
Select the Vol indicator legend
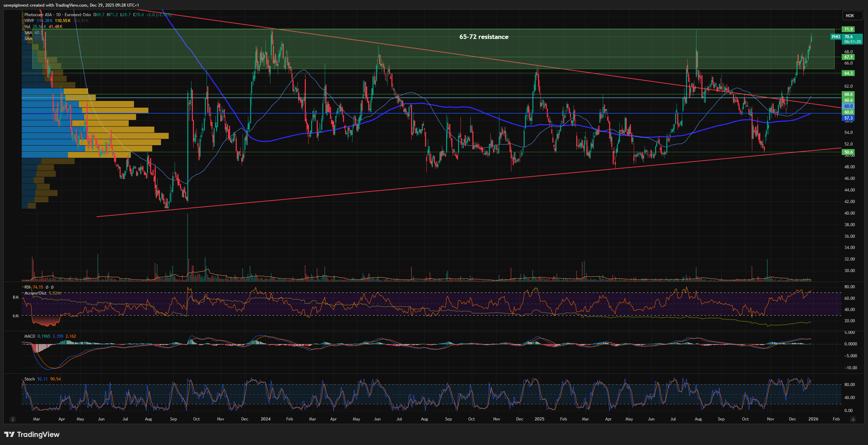[x=27, y=27]
